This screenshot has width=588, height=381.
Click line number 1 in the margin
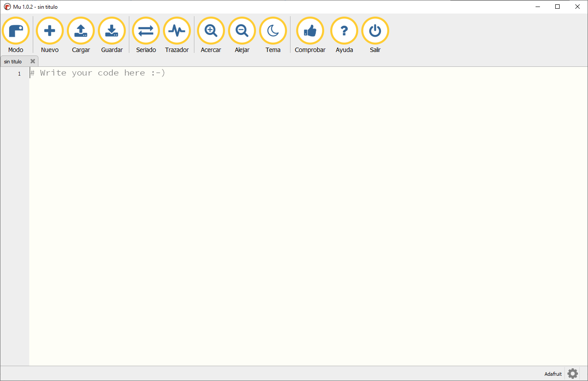(x=19, y=73)
